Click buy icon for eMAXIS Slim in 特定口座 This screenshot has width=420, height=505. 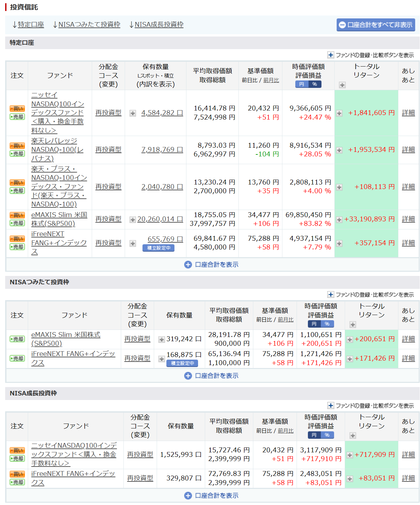pyautogui.click(x=17, y=215)
